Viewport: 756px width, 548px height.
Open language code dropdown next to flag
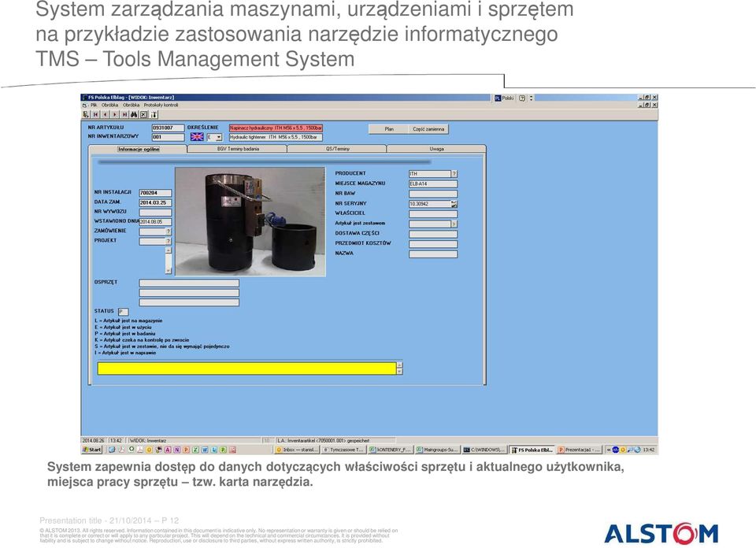tap(218, 137)
